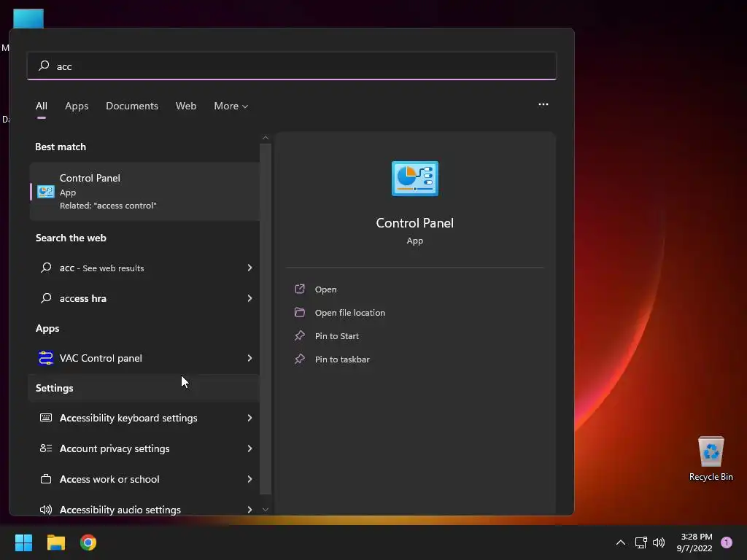
Task: Click the results list scrollbar down arrow
Action: tap(266, 510)
